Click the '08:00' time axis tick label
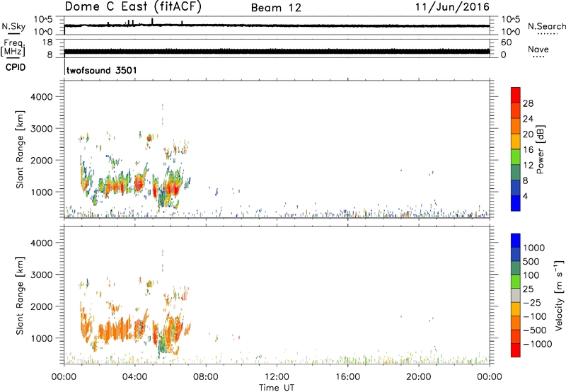 pyautogui.click(x=205, y=377)
